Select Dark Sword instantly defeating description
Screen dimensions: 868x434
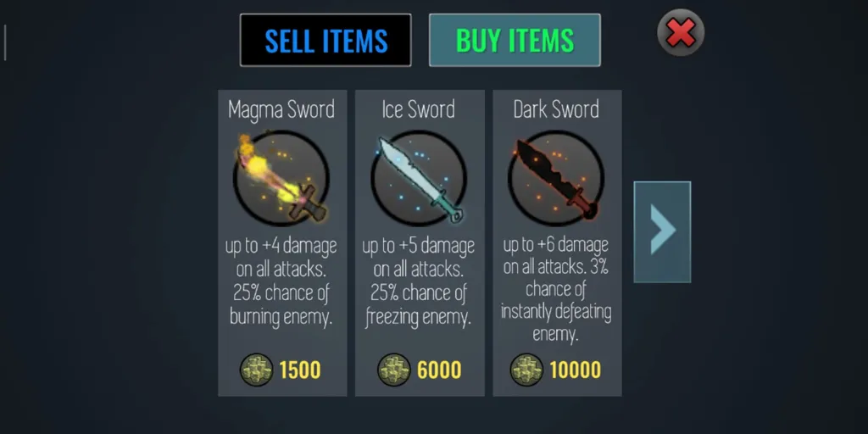click(x=556, y=290)
